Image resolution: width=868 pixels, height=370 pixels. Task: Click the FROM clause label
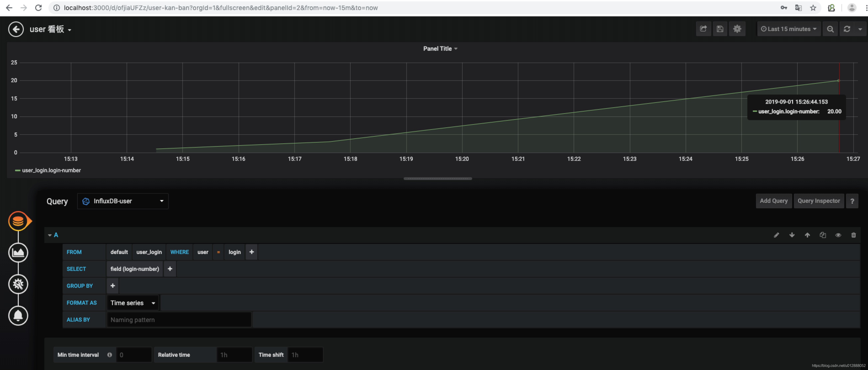tap(74, 252)
